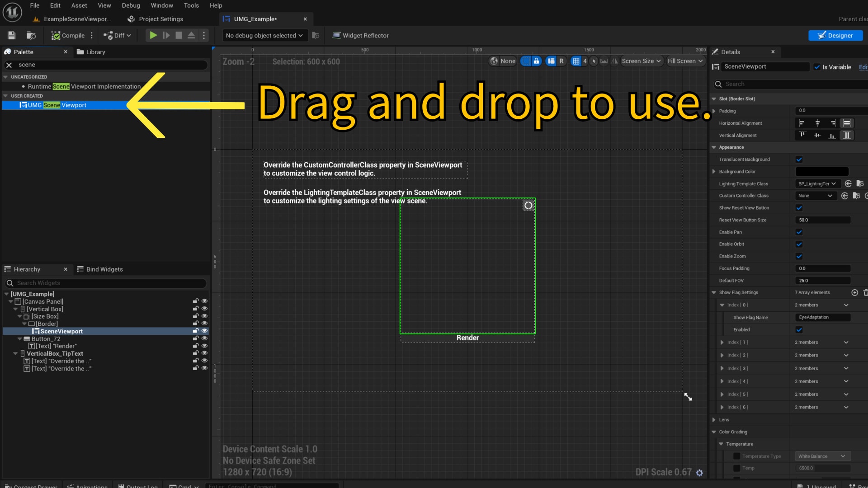This screenshot has width=868, height=488.
Task: Add element to Show Flag Settings array
Action: [x=854, y=293]
